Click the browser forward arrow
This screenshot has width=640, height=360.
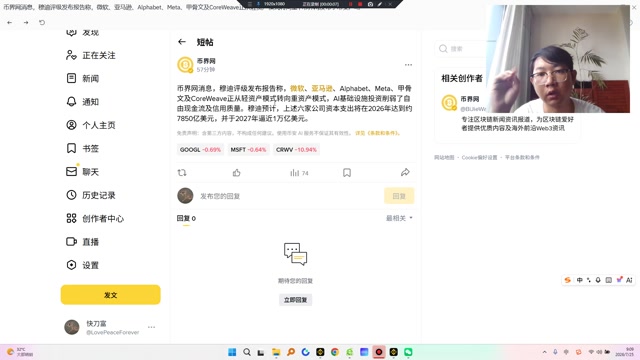[26, 22]
